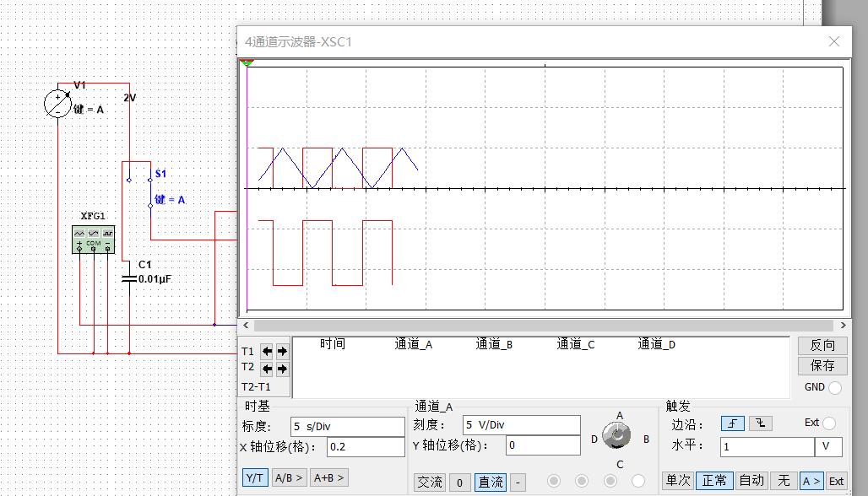The width and height of the screenshot is (868, 496).
Task: Click the 通道_A readout column header
Action: pos(414,344)
